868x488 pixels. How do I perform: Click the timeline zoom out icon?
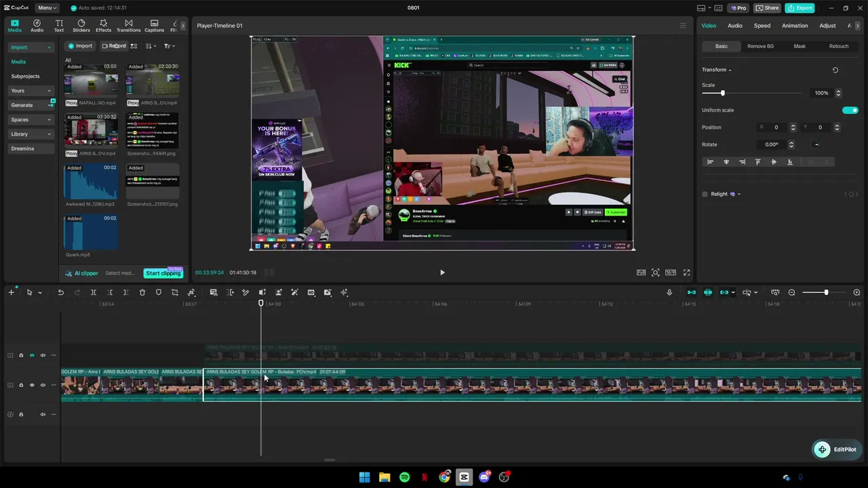(791, 292)
